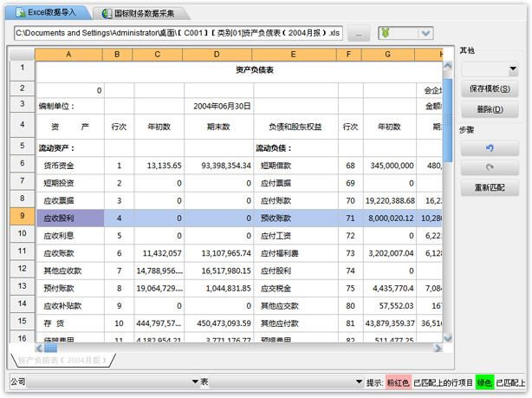Click the 13,107,965.74 cell
The width and height of the screenshot is (532, 398).
[x=219, y=253]
